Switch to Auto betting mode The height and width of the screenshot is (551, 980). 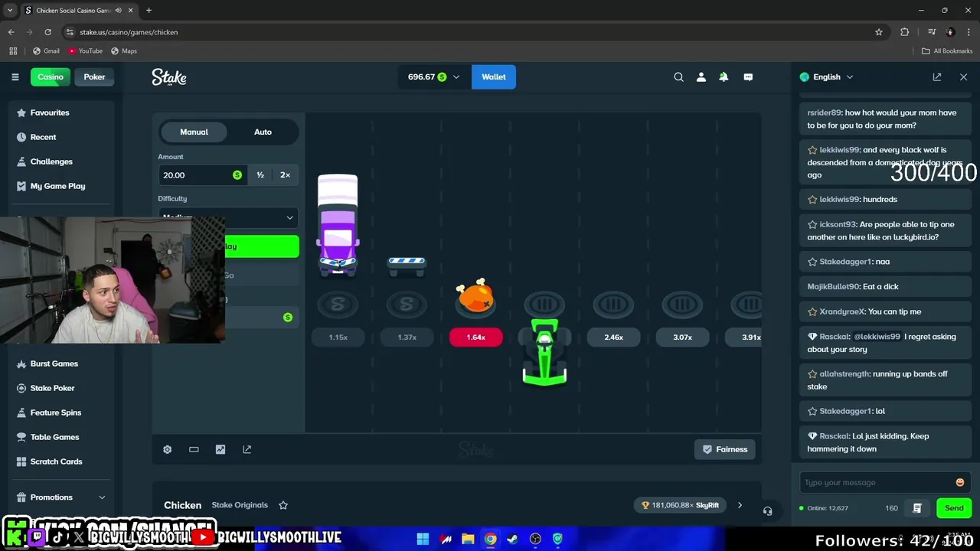click(263, 132)
